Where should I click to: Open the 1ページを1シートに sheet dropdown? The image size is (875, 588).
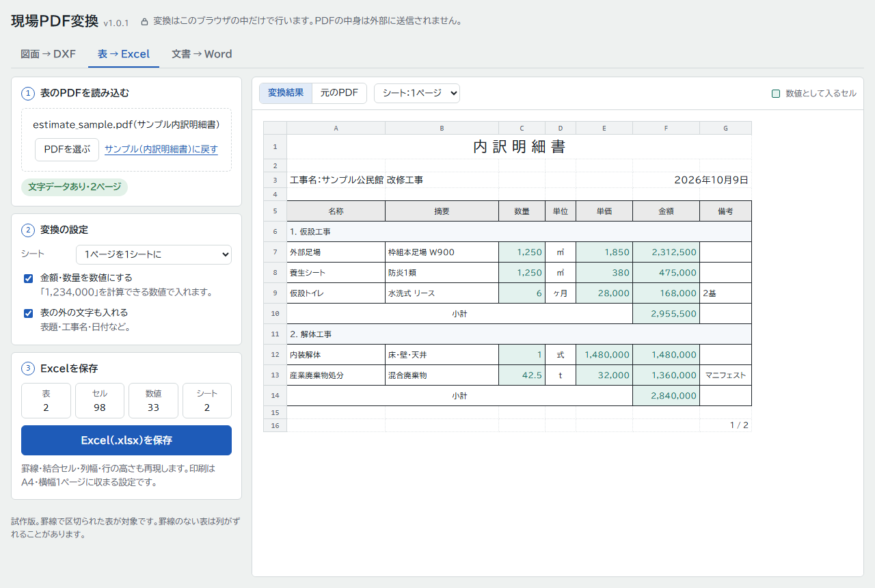coord(154,254)
